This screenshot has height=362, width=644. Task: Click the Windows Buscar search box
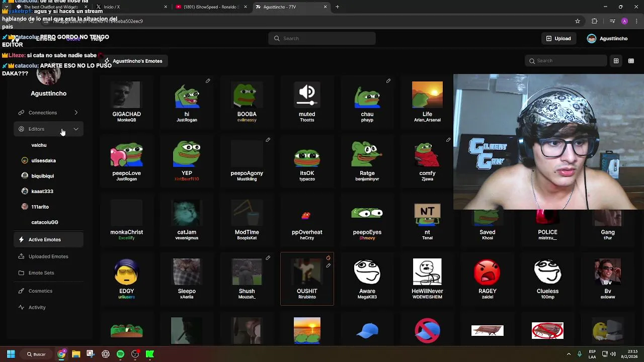point(36,354)
